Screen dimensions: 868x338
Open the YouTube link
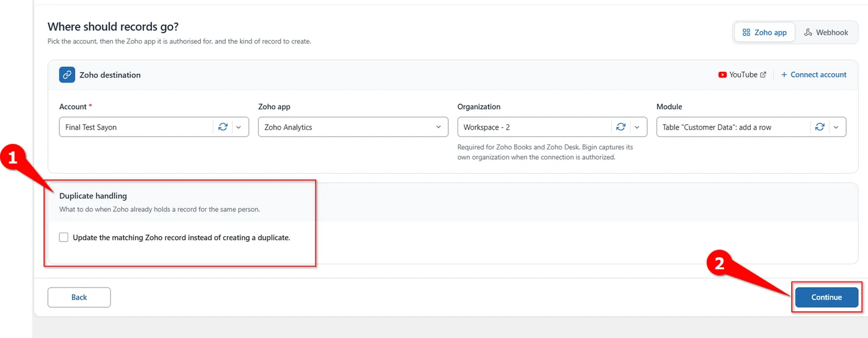[742, 75]
